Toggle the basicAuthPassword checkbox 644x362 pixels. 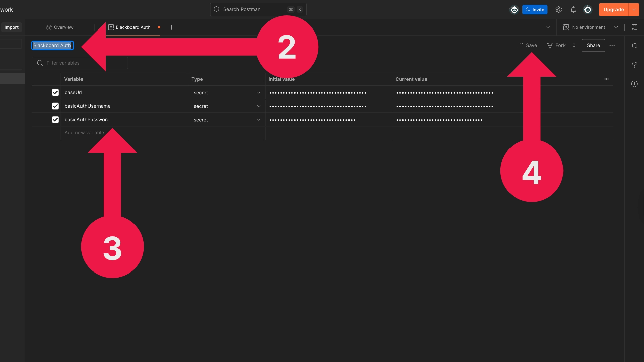click(x=55, y=120)
